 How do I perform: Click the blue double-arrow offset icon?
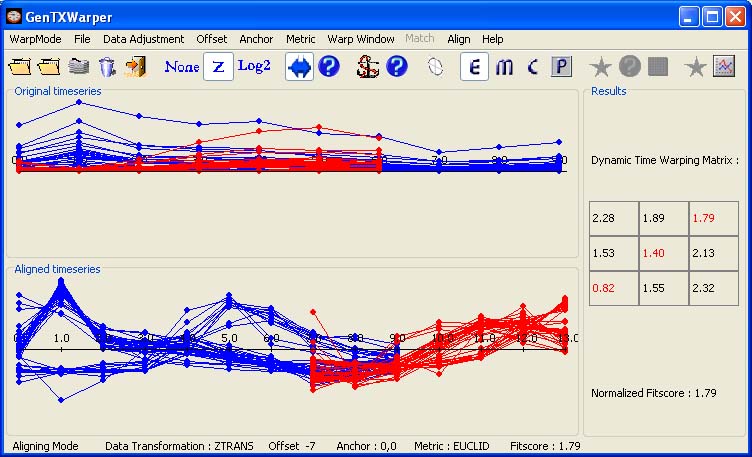(299, 67)
